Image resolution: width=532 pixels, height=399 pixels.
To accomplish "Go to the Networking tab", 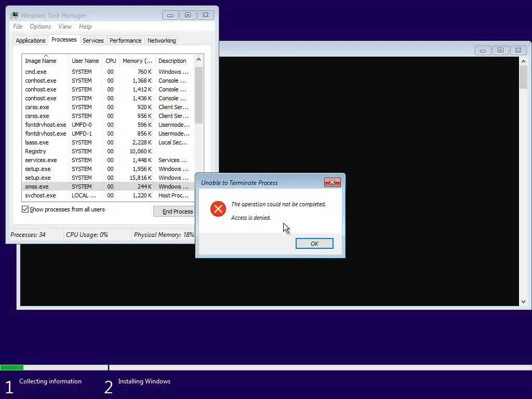I will coord(162,41).
